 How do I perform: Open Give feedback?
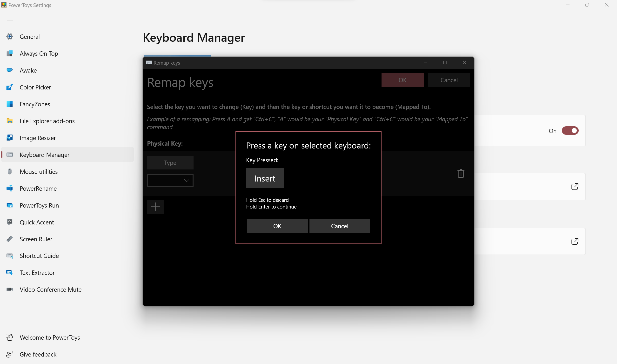[x=38, y=354]
